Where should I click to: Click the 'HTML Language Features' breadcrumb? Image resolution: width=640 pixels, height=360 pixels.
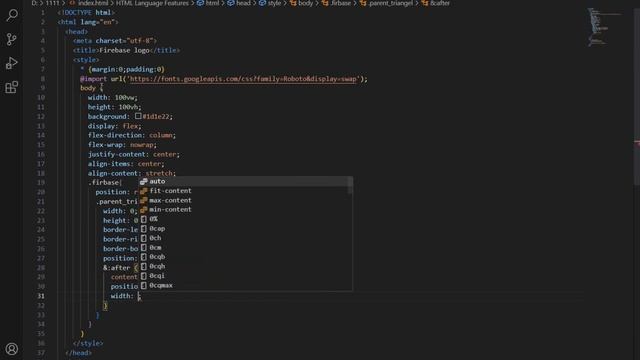pos(153,3)
